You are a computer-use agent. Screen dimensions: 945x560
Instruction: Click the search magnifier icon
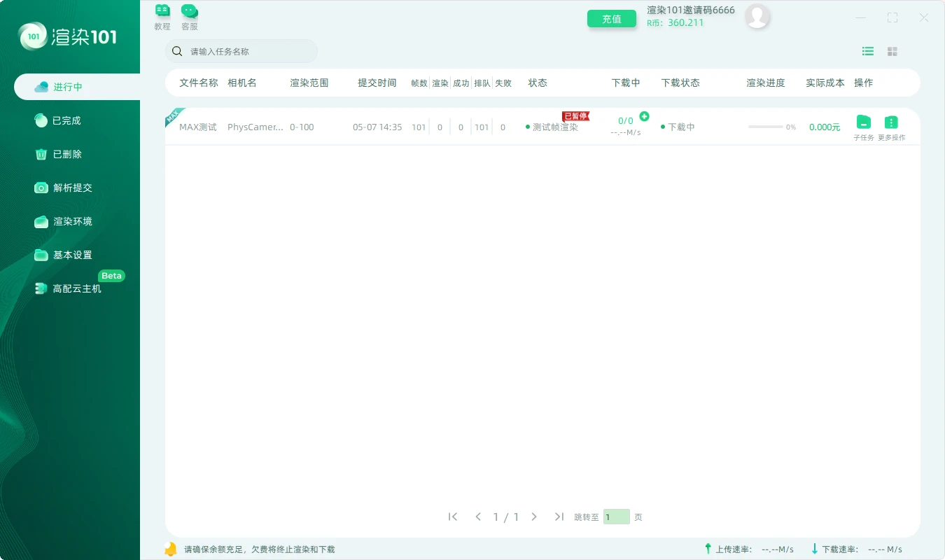[x=177, y=51]
